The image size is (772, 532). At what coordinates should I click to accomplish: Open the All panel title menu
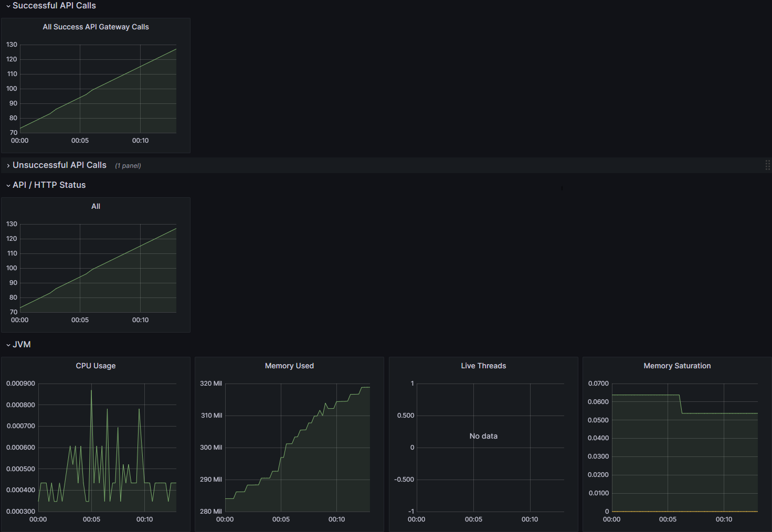pos(96,206)
